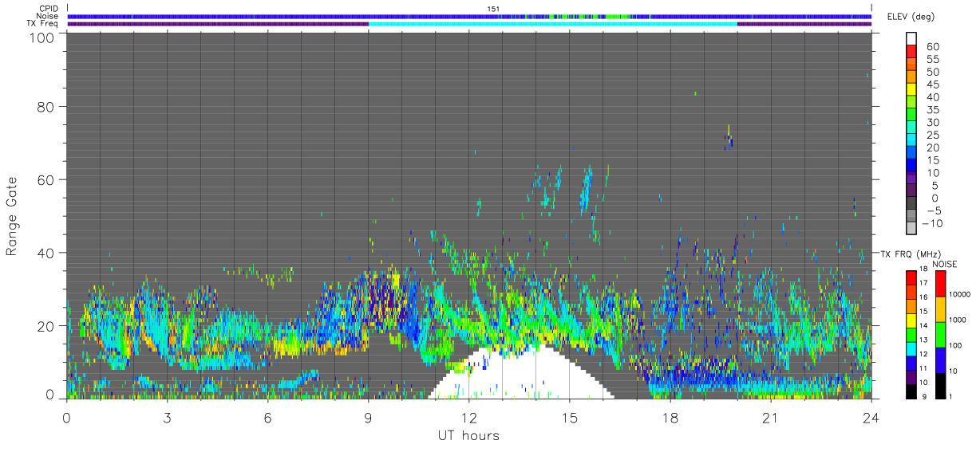The height and width of the screenshot is (452, 980).
Task: Click the ELEV scale value "30"
Action: (932, 122)
